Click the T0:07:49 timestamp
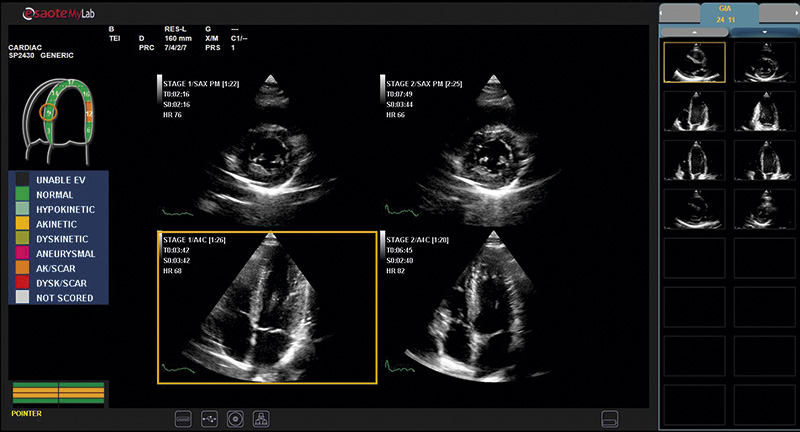 [399, 94]
